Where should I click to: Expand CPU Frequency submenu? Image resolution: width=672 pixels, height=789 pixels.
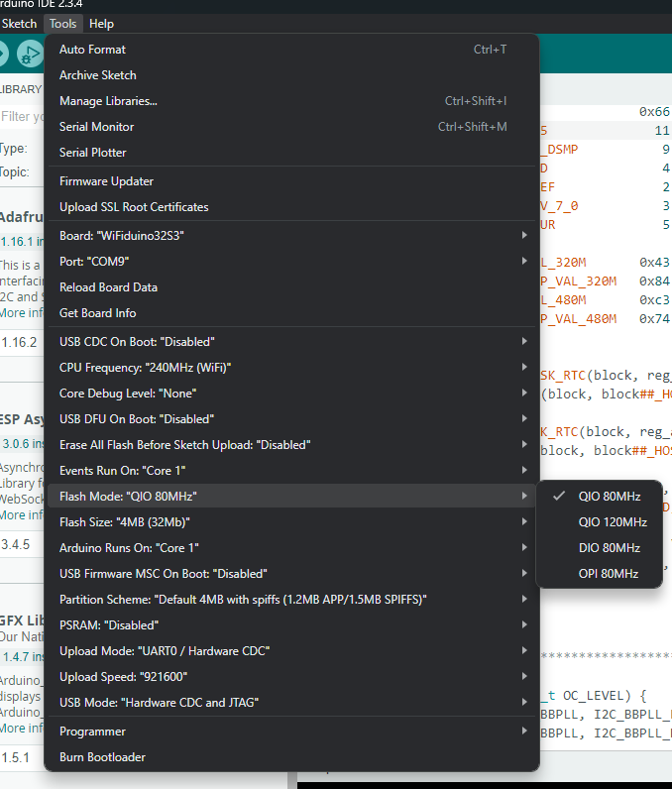pos(291,368)
